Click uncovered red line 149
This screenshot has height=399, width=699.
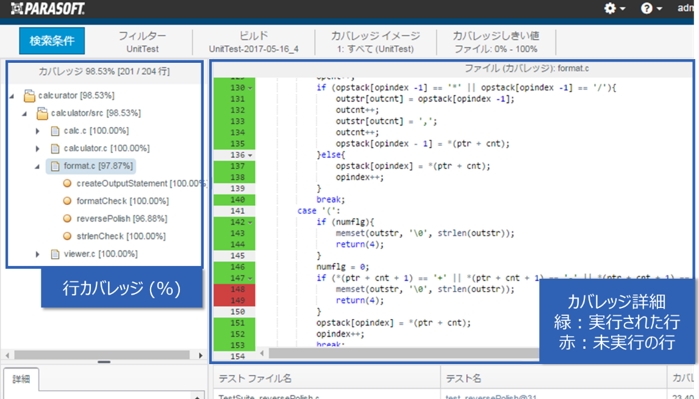[234, 300]
